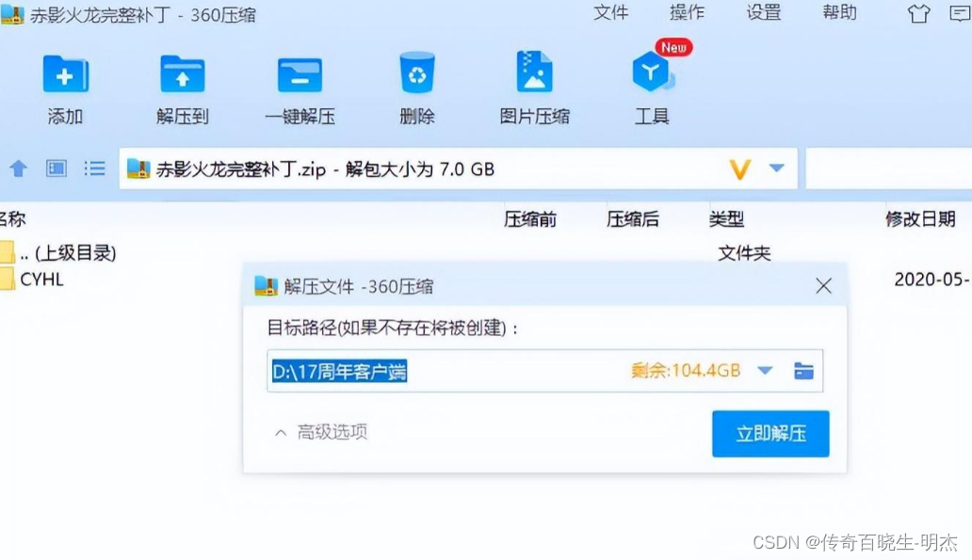This screenshot has height=560, width=972.
Task: Switch to the list view icon
Action: click(x=95, y=168)
